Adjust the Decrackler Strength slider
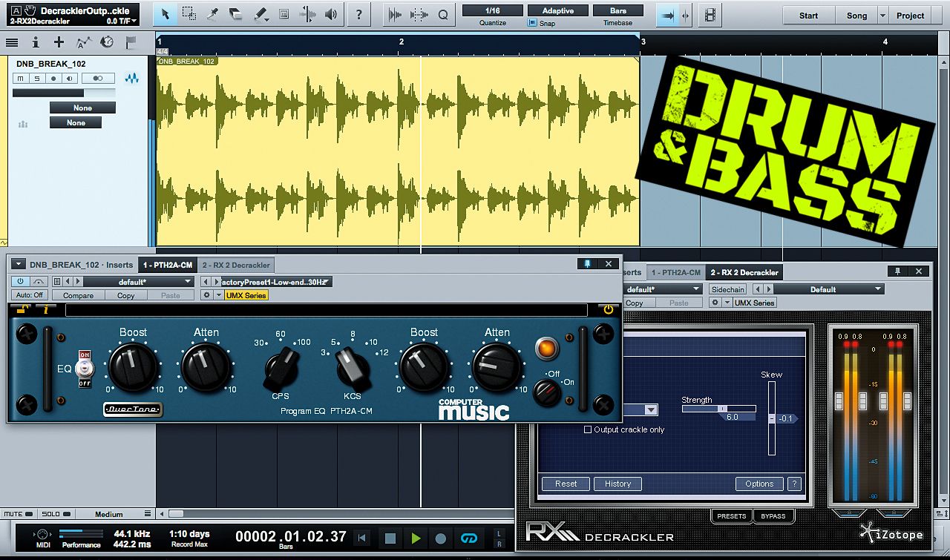 click(x=718, y=409)
